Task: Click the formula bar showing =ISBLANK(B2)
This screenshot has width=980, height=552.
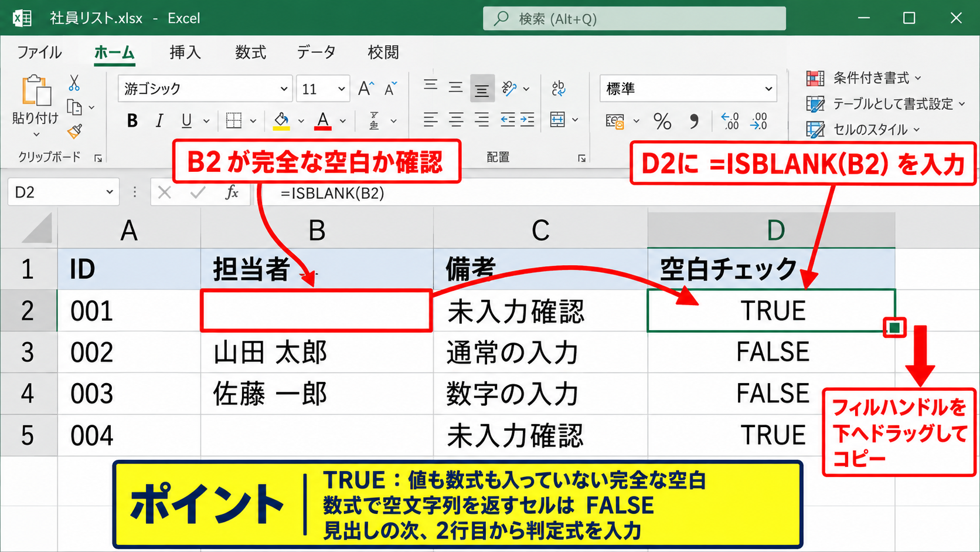Action: 615,193
